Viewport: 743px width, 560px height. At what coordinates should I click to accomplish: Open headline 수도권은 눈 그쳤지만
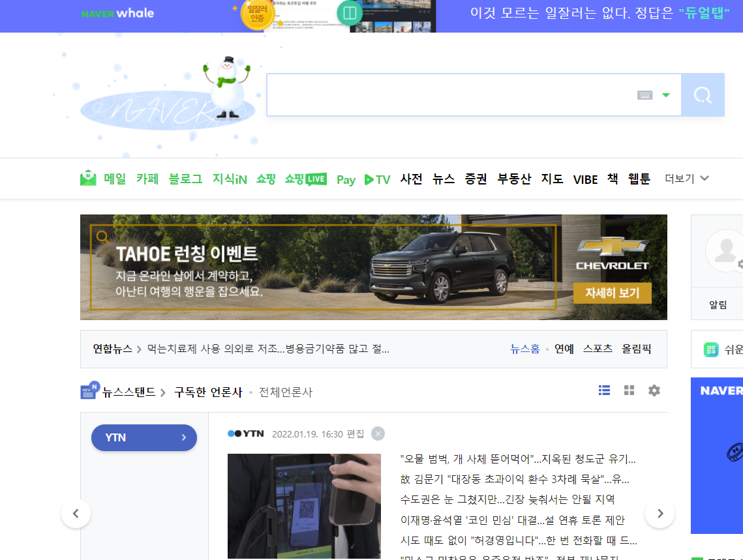[508, 499]
